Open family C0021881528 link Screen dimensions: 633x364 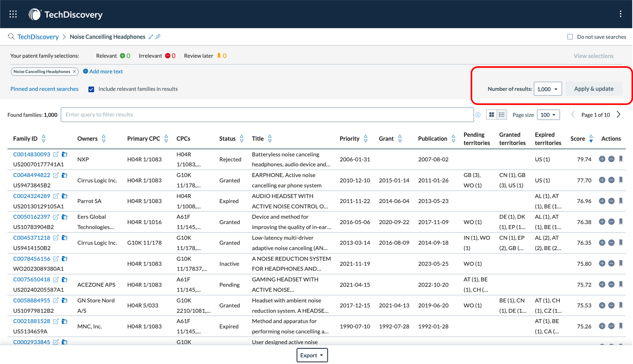pos(32,321)
